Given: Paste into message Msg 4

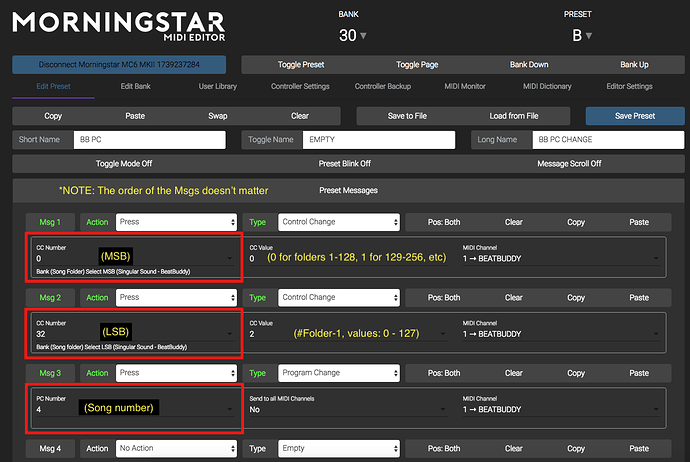Looking at the screenshot, I should pyautogui.click(x=639, y=448).
